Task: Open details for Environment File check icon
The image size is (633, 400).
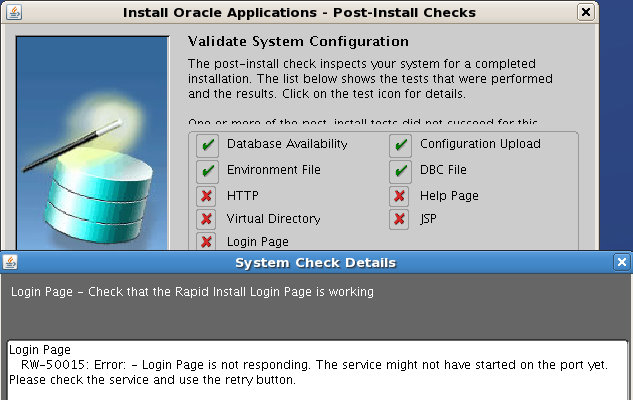Action: (207, 170)
